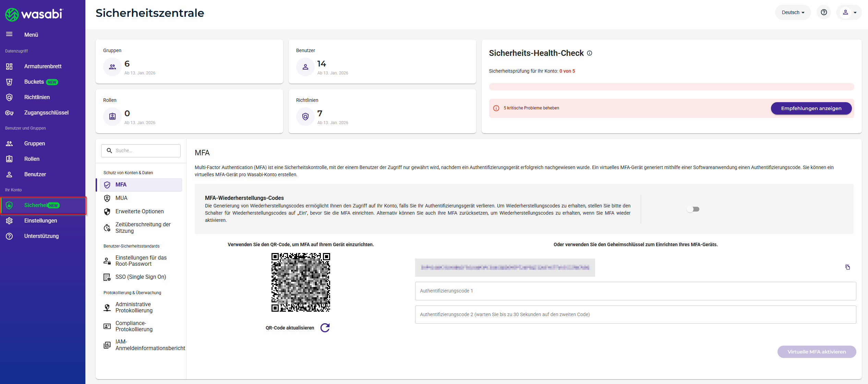Click the Authentifizierungscode 1 field

(x=635, y=291)
